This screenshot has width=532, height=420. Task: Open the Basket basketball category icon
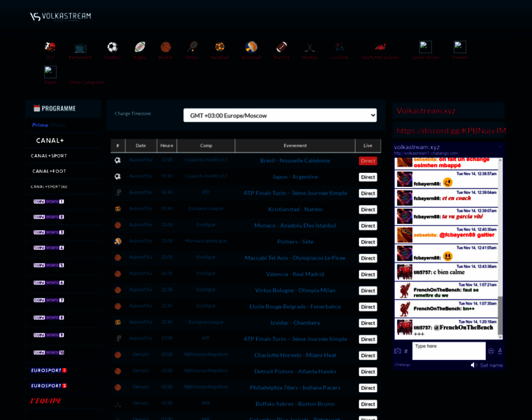[166, 47]
